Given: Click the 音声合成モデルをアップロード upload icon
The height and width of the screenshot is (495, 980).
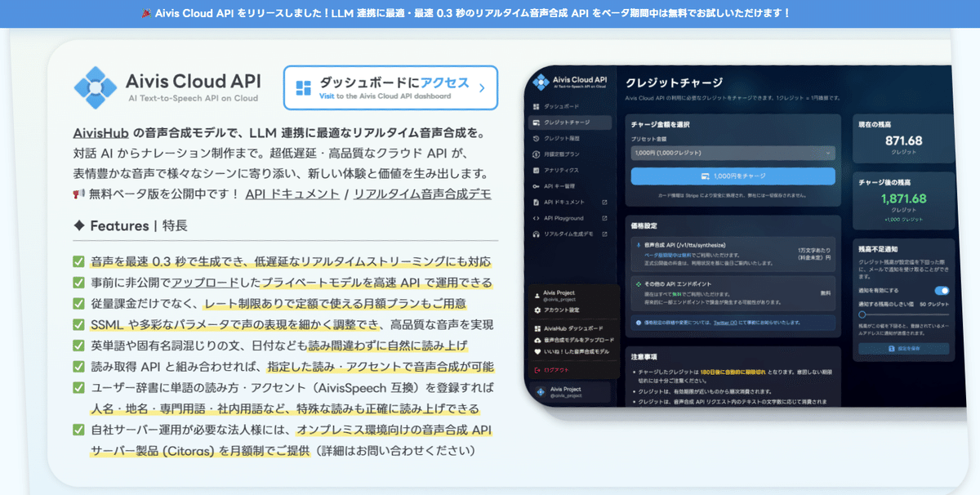Looking at the screenshot, I should click(x=539, y=338).
